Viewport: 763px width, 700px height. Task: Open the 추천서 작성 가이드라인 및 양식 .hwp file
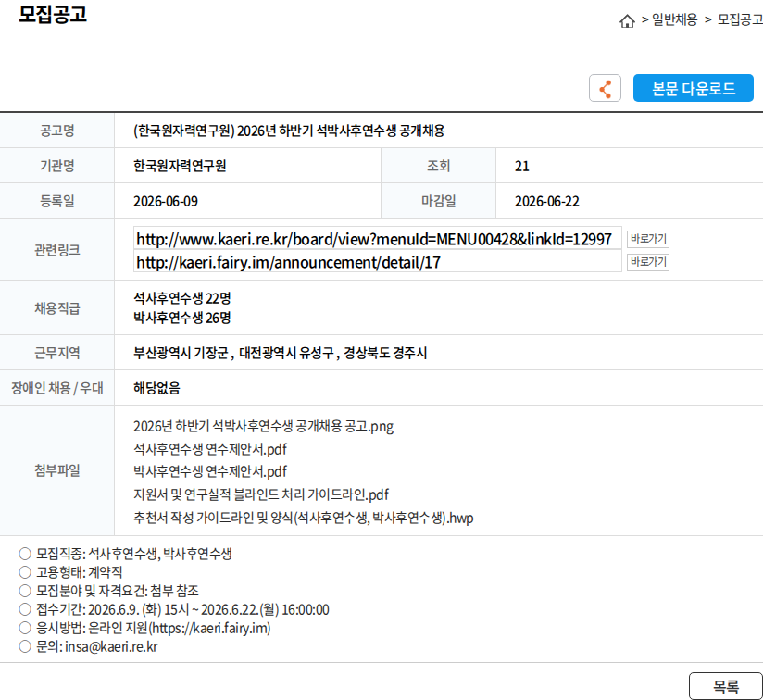[303, 517]
